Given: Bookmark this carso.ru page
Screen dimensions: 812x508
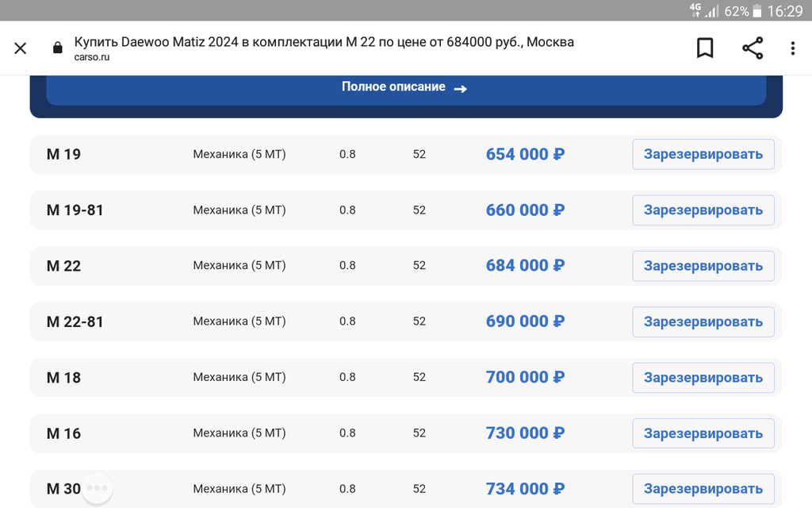Looking at the screenshot, I should coord(705,48).
